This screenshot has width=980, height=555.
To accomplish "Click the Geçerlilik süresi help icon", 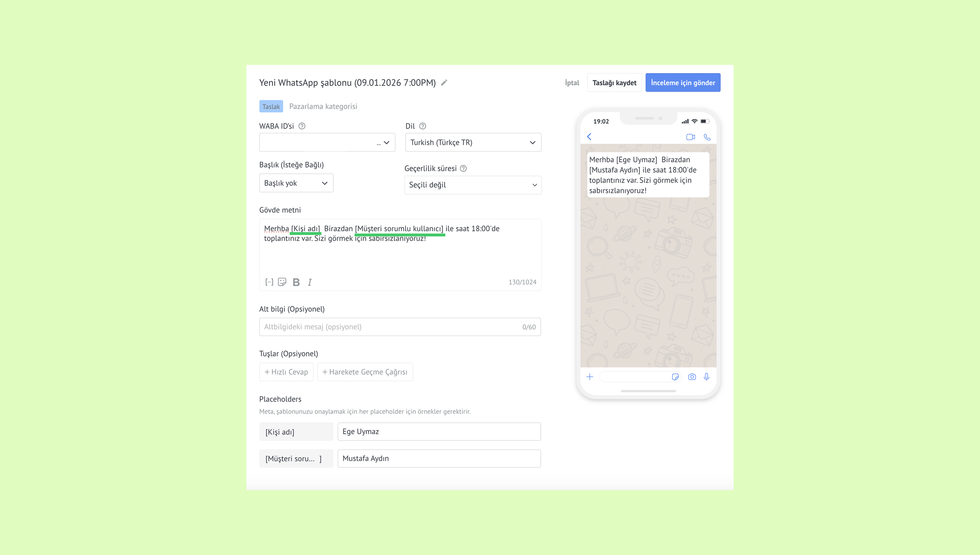I will 463,169.
